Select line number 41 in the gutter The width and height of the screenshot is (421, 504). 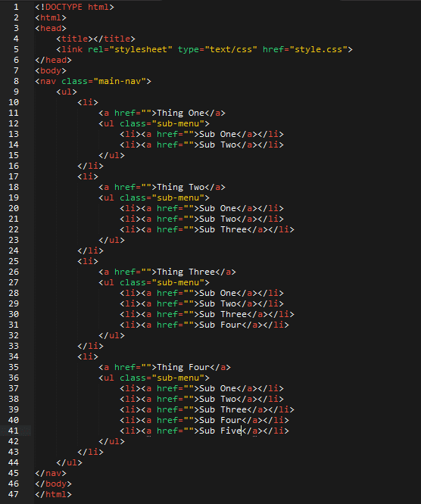coord(14,431)
